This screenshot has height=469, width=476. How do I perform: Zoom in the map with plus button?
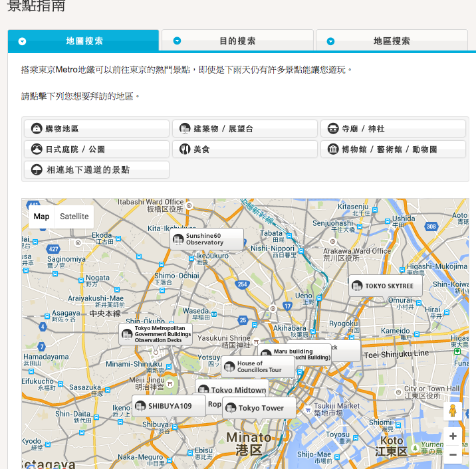[x=453, y=436]
